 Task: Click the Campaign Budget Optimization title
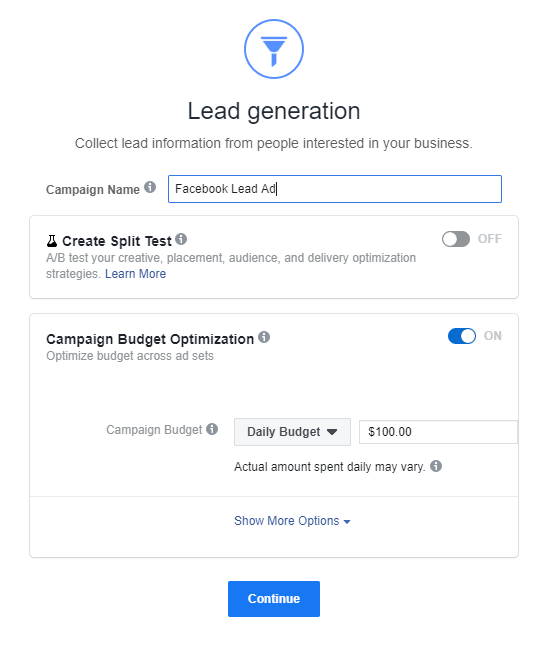point(150,339)
